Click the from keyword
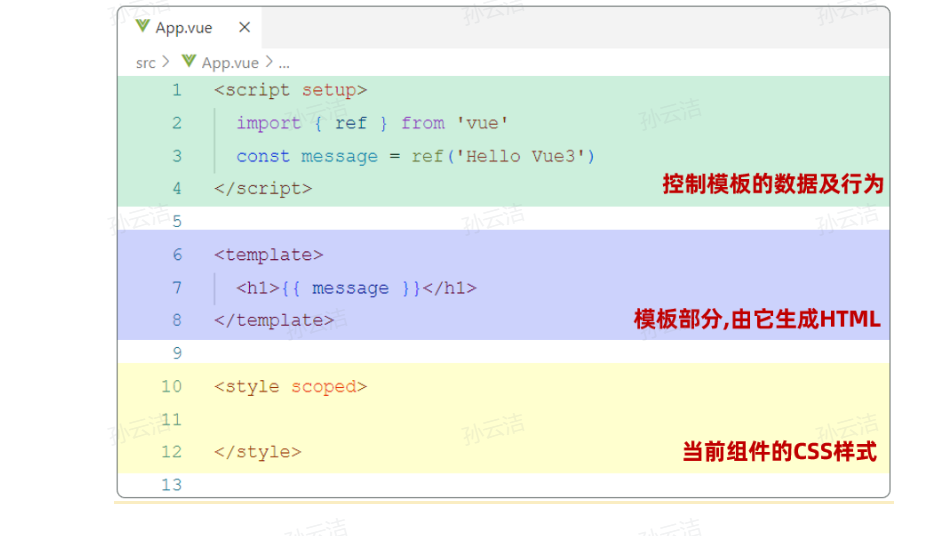 [x=422, y=123]
